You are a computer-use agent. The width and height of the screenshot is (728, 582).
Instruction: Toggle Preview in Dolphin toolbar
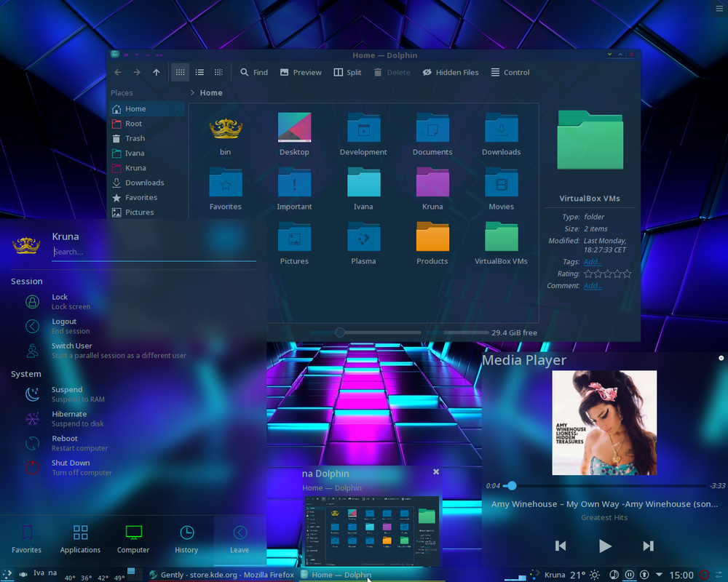click(301, 73)
